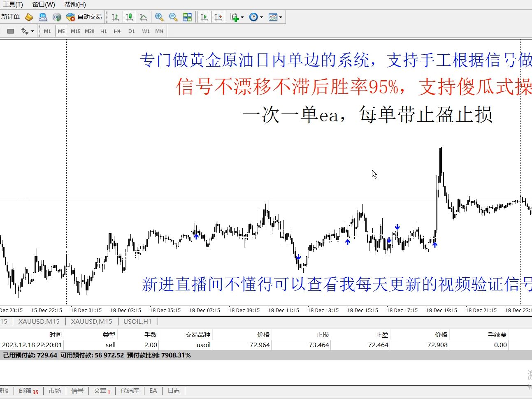Image resolution: width=532 pixels, height=399 pixels.
Task: Click the 已用预付款 margin summary row
Action: 266,355
